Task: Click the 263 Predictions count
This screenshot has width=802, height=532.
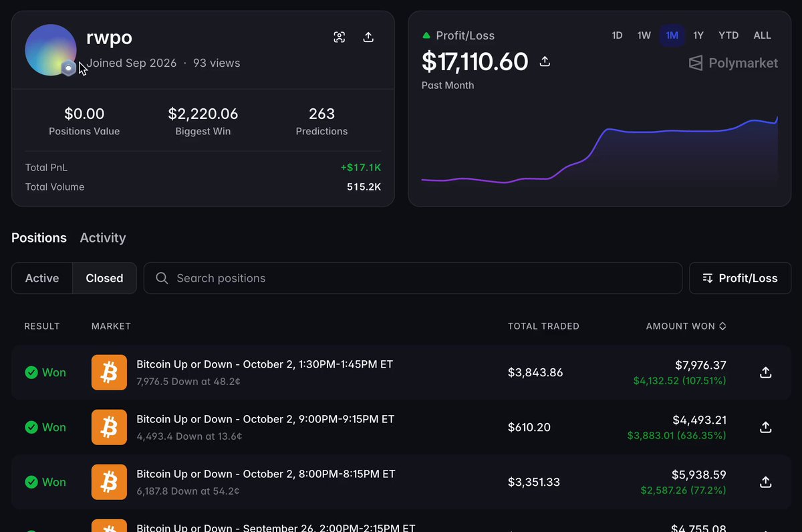Action: coord(321,114)
